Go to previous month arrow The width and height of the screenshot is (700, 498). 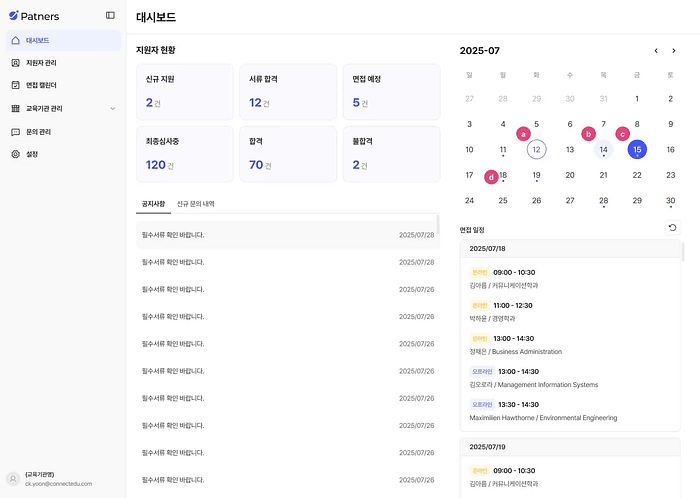(x=656, y=51)
